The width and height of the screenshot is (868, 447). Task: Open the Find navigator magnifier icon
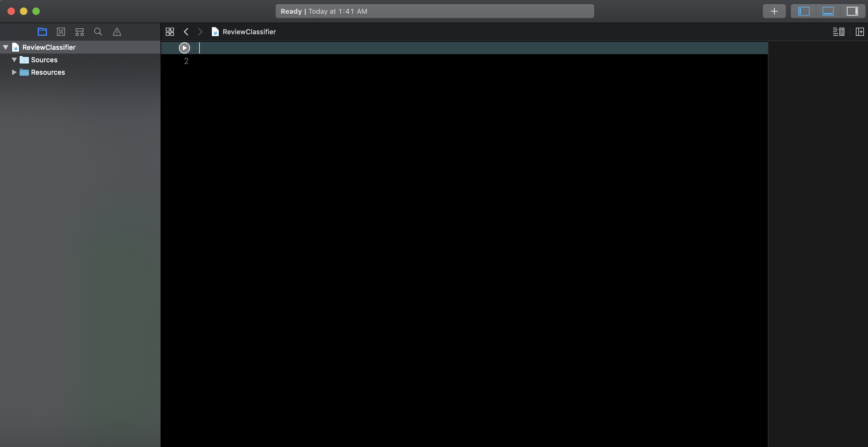coord(98,32)
